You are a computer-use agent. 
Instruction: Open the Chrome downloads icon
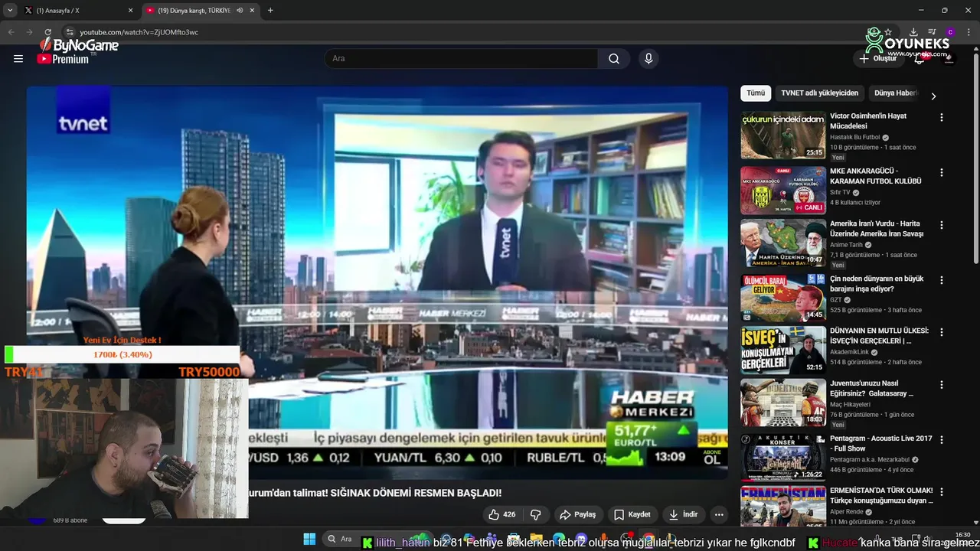915,32
